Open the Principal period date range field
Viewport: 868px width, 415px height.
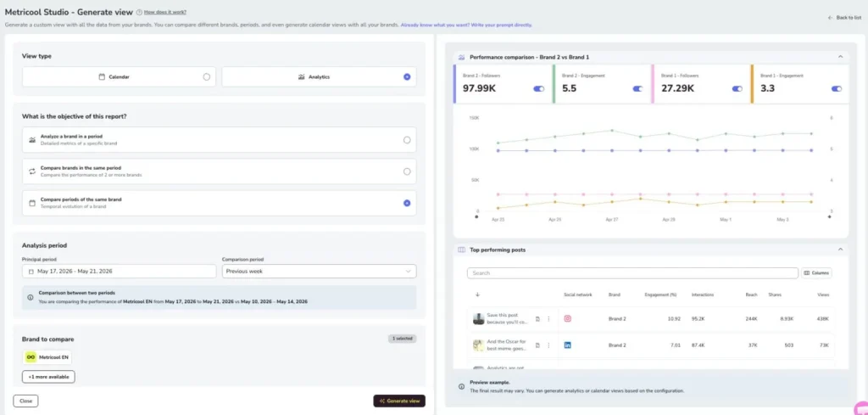(x=119, y=272)
